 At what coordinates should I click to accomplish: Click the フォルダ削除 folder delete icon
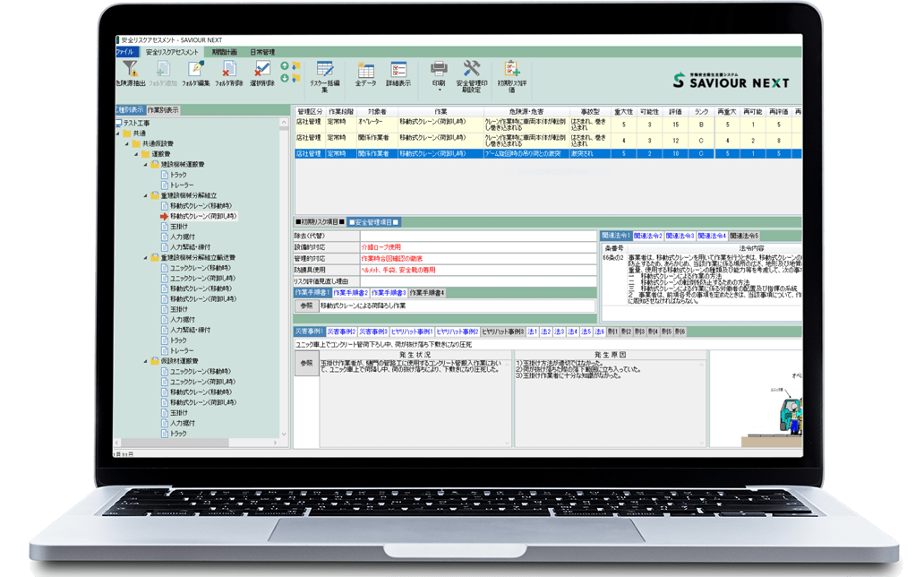tap(228, 70)
